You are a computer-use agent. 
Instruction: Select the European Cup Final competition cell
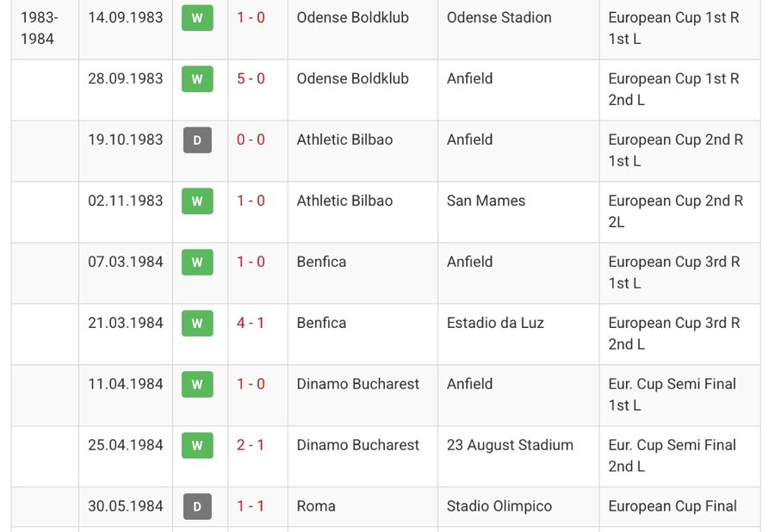[679, 507]
